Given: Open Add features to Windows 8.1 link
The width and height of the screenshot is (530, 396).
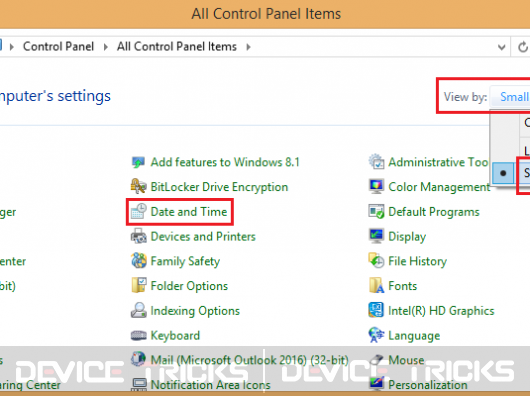Looking at the screenshot, I should (x=225, y=162).
